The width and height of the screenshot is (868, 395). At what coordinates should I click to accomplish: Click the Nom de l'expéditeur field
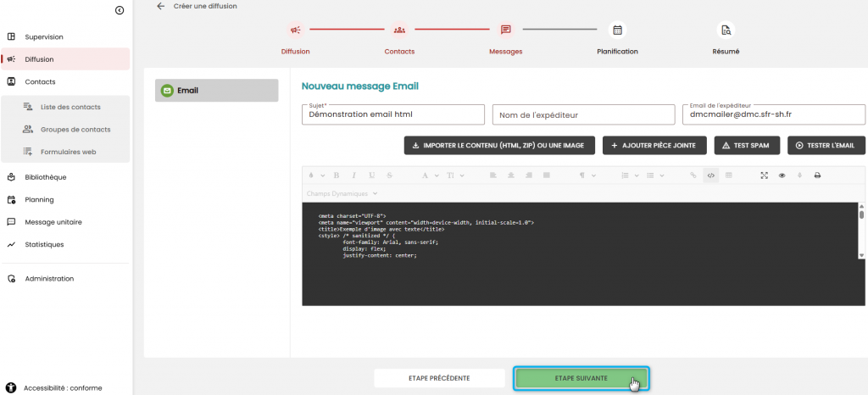(583, 114)
